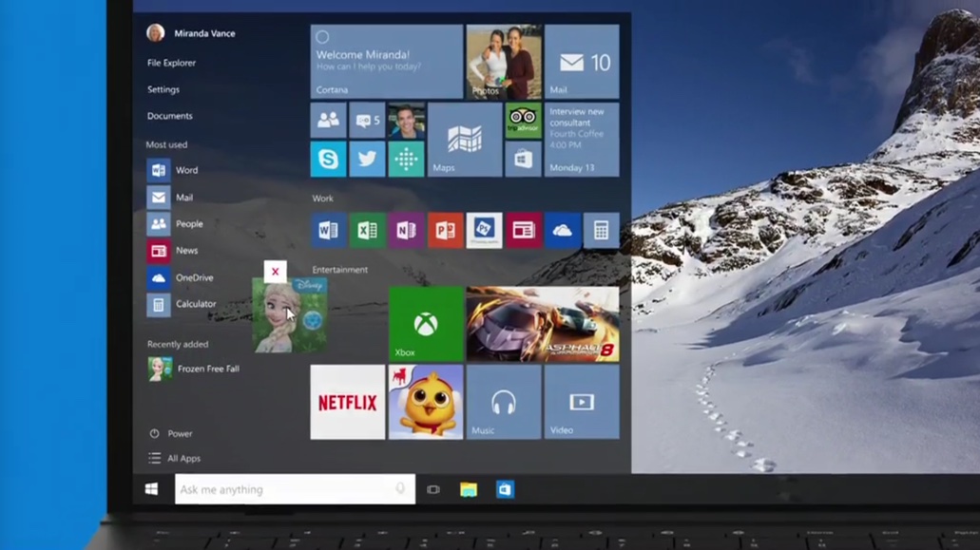Launch the Xbox tile

point(426,324)
